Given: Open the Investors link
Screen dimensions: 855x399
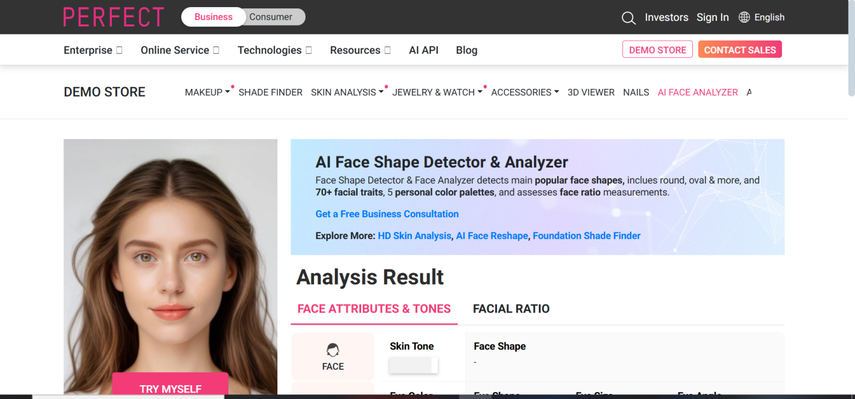Looking at the screenshot, I should (x=666, y=17).
